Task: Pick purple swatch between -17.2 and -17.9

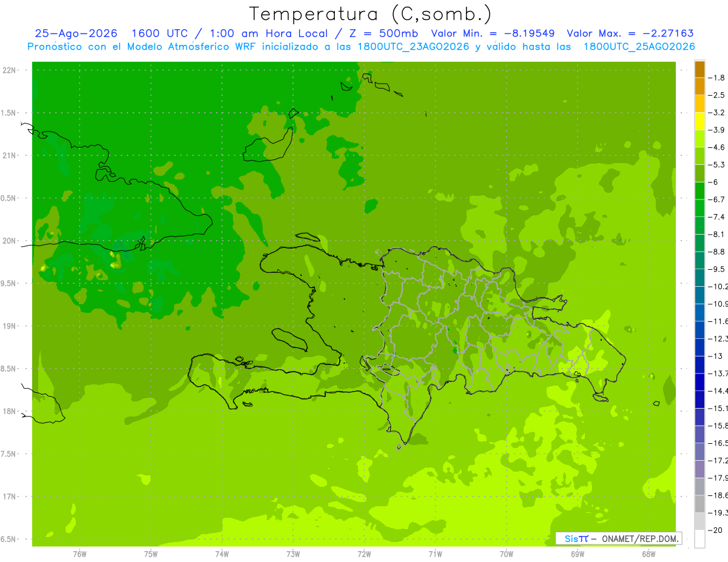Action: [699, 469]
